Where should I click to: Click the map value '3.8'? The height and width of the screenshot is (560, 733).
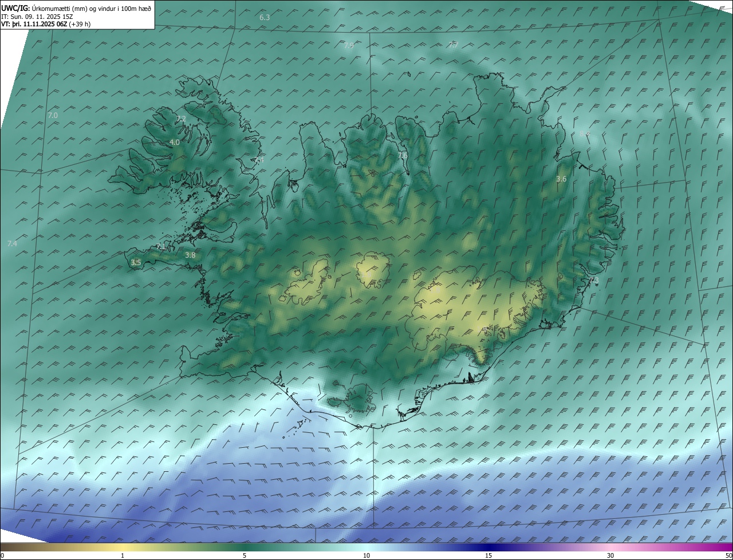click(x=191, y=255)
